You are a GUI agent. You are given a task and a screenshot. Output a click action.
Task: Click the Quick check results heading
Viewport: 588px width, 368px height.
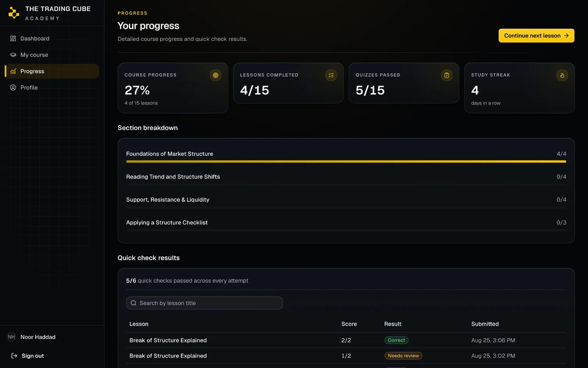click(148, 258)
